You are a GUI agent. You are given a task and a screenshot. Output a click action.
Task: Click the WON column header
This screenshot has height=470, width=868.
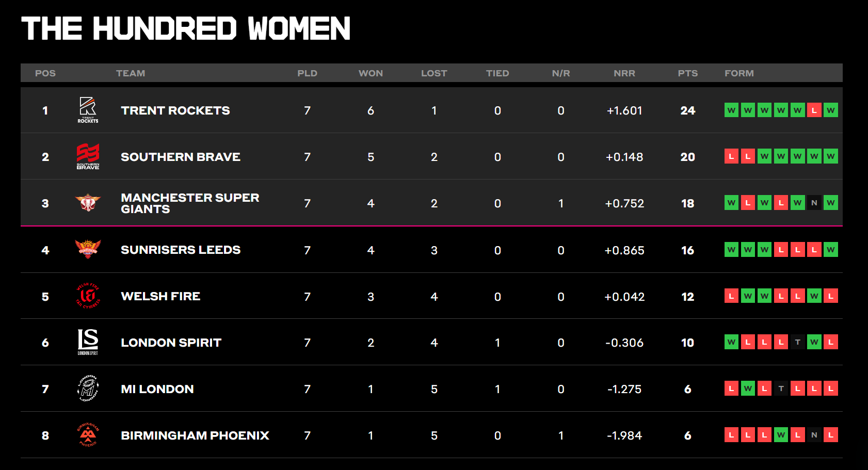pos(371,73)
